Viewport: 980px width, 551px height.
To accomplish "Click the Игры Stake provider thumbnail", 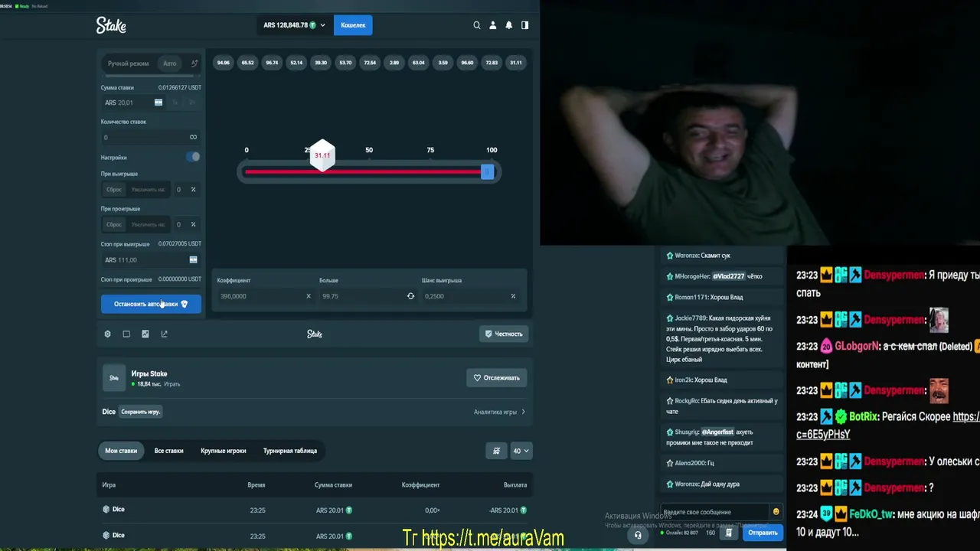I will (x=114, y=378).
